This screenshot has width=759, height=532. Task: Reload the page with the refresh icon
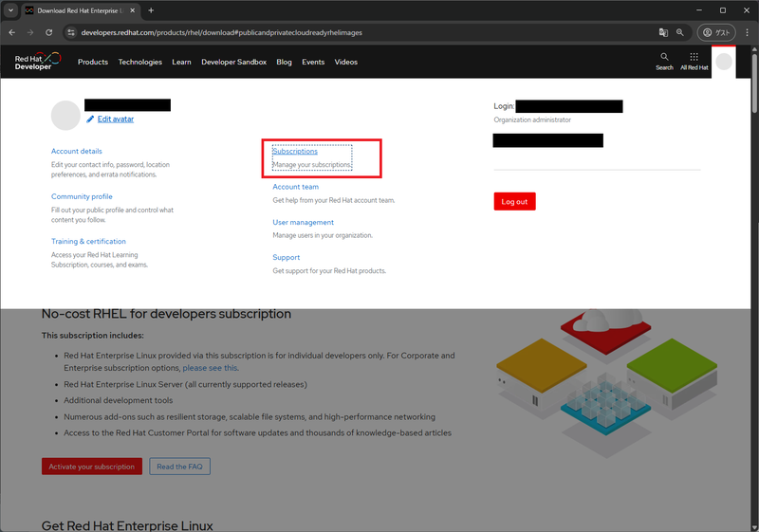tap(49, 32)
